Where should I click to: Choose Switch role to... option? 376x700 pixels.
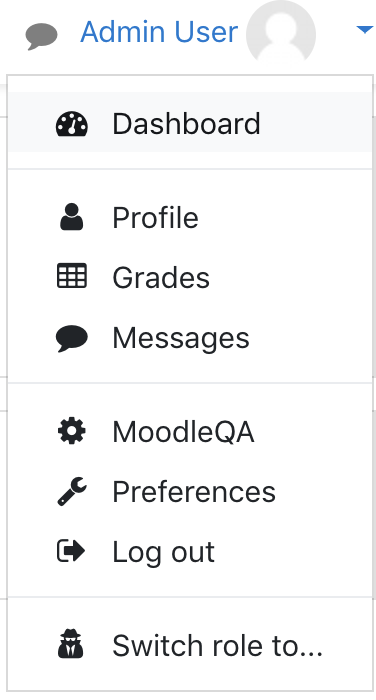(x=190, y=645)
